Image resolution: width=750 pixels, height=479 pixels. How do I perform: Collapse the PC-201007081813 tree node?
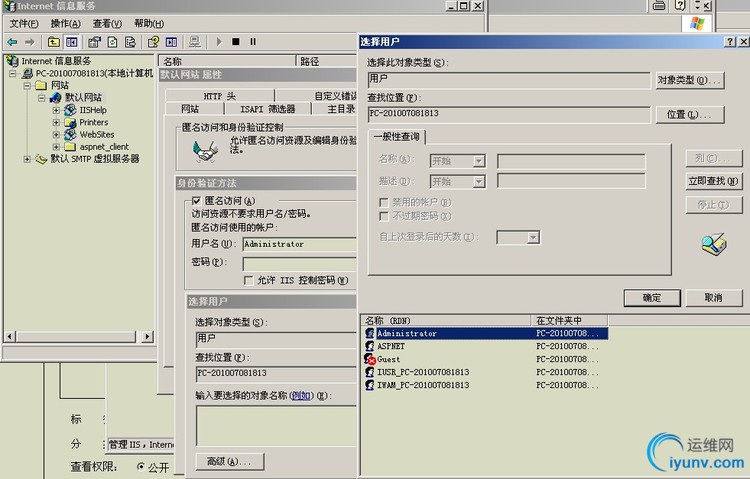pos(13,73)
